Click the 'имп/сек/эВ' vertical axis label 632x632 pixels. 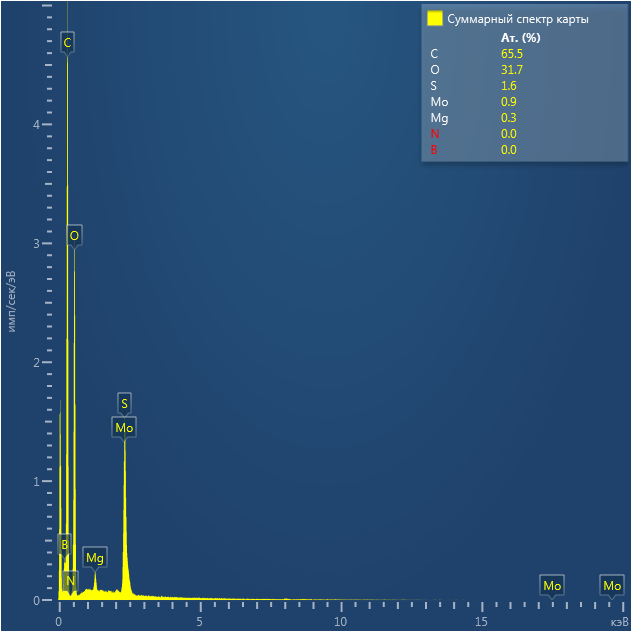point(12,300)
